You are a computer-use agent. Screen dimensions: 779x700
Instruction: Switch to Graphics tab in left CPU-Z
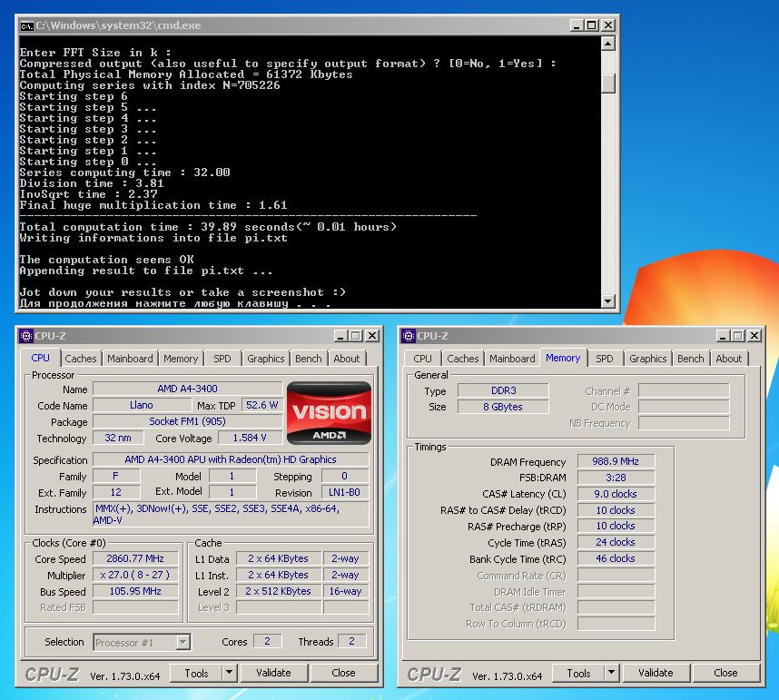tap(266, 359)
